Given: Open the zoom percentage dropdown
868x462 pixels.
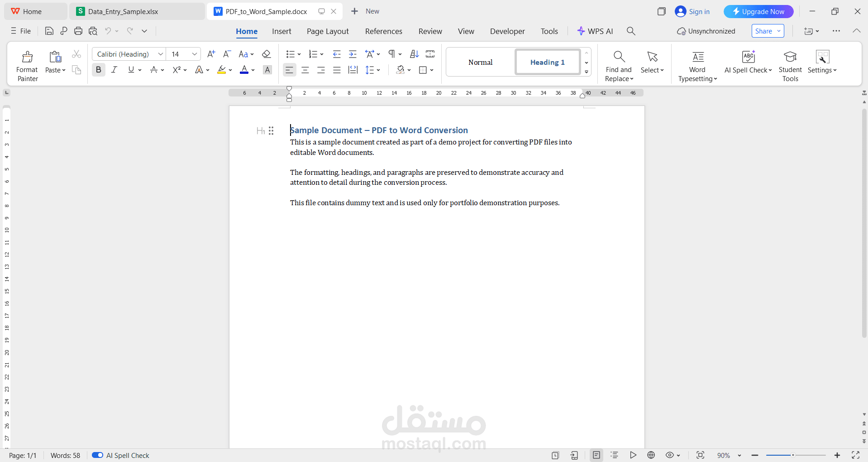Looking at the screenshot, I should click(x=739, y=455).
